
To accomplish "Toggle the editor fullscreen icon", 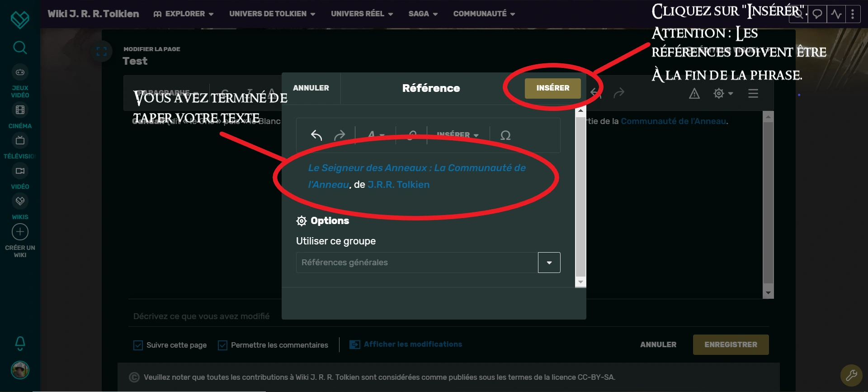I will click(x=102, y=52).
